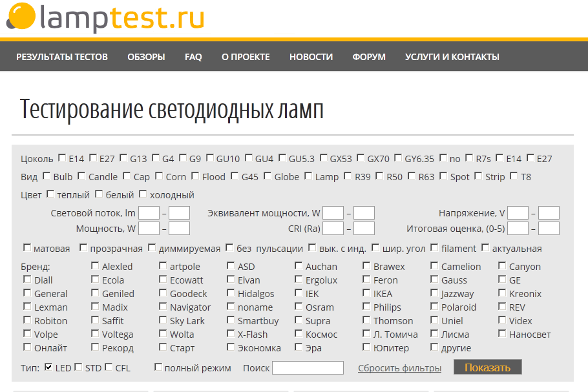This screenshot has width=588, height=392.
Task: Check the Wolta brand option
Action: point(163,333)
